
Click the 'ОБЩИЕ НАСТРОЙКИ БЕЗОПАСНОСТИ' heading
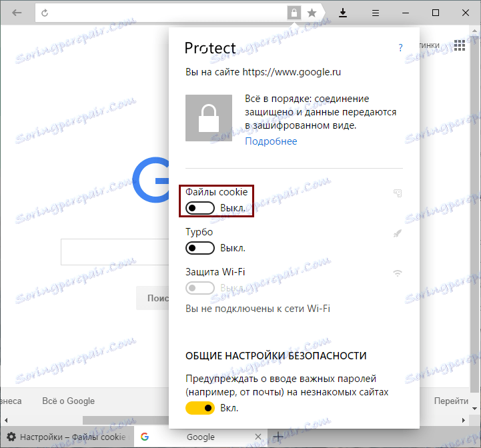(276, 356)
